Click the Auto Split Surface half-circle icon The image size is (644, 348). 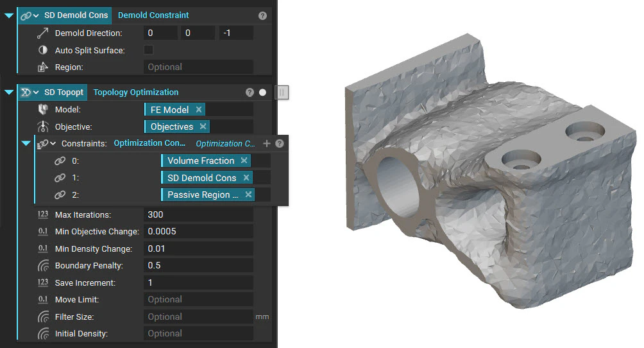[x=43, y=50]
